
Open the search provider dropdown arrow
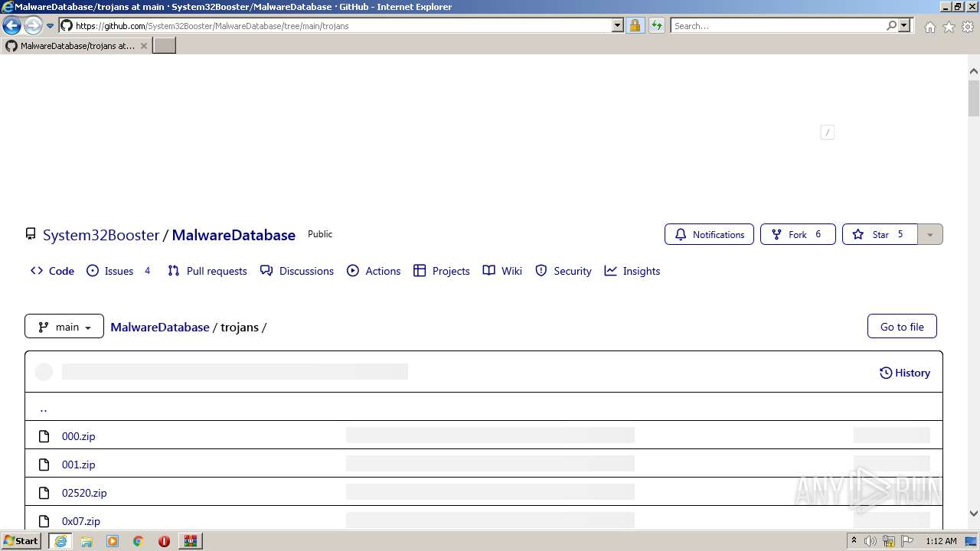pyautogui.click(x=904, y=26)
